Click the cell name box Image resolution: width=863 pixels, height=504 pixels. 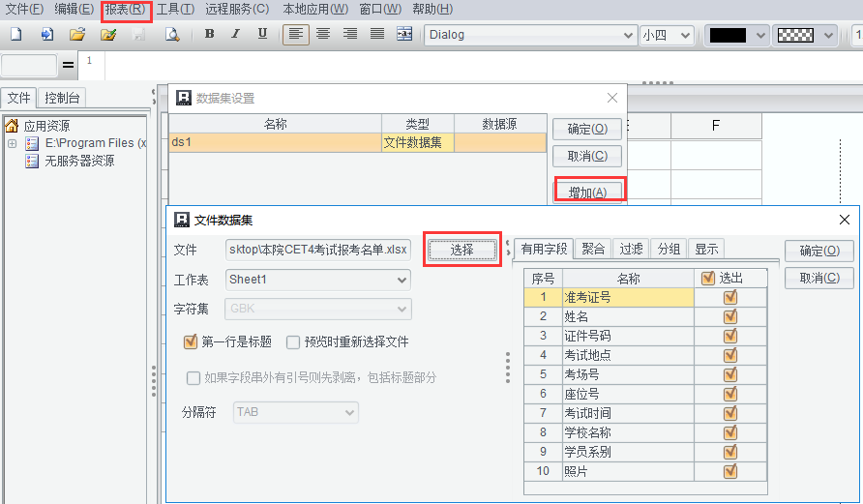click(29, 65)
